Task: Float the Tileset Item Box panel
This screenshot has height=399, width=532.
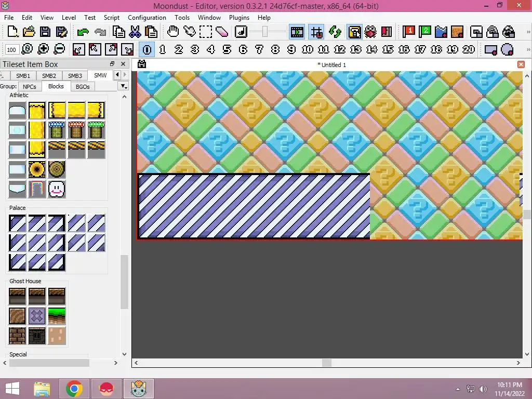Action: click(x=112, y=63)
